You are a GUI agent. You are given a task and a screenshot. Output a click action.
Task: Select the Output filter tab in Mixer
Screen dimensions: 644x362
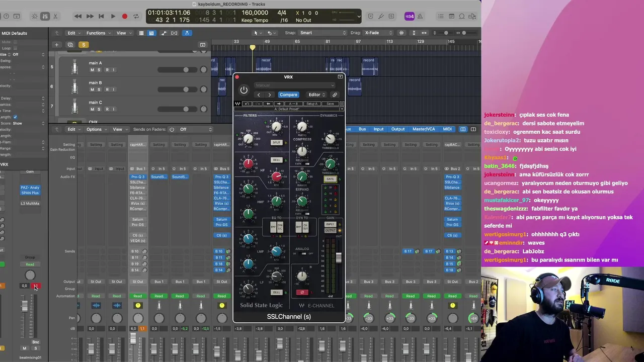point(397,129)
